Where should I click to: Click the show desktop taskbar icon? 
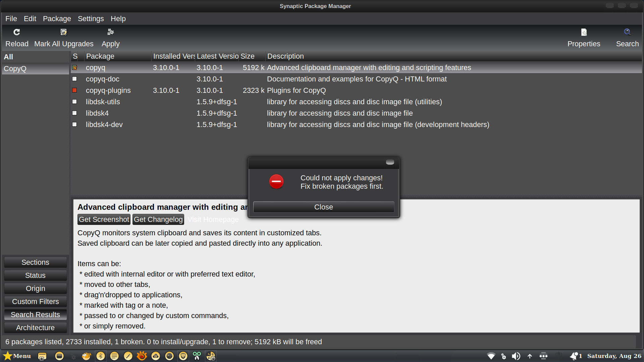click(x=42, y=356)
